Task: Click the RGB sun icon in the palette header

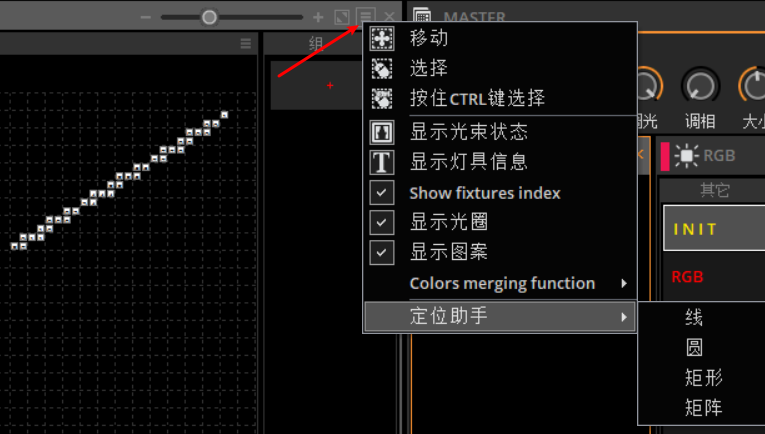Action: click(x=687, y=155)
